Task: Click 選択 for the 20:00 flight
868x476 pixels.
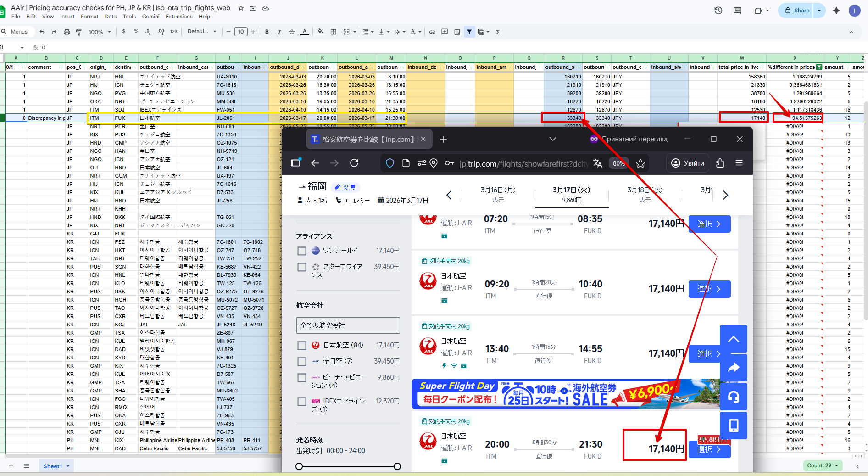Action: (709, 449)
